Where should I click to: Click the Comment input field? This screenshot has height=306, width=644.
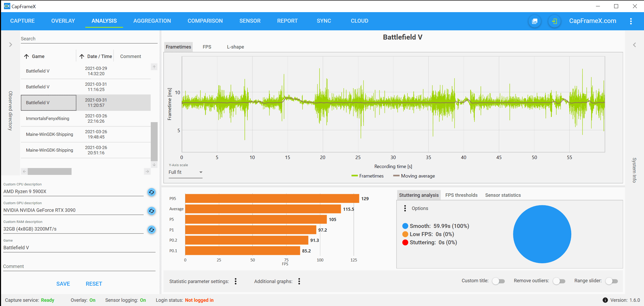[x=79, y=266]
